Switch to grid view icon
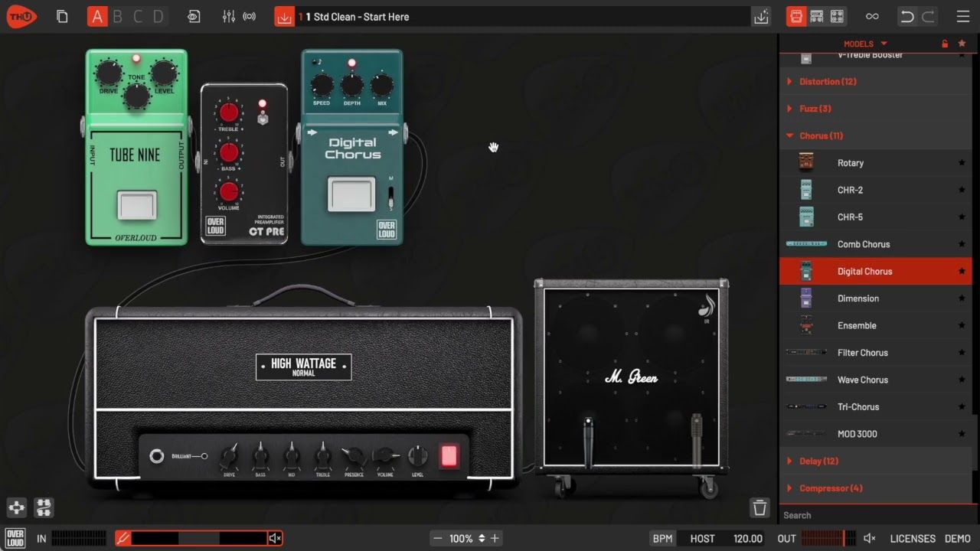The image size is (980, 551). (x=837, y=17)
